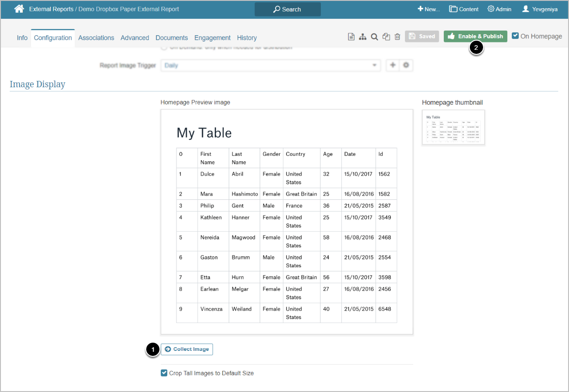Click the magnifier icon beside the hierarchy icon
The image size is (569, 392).
tap(374, 37)
